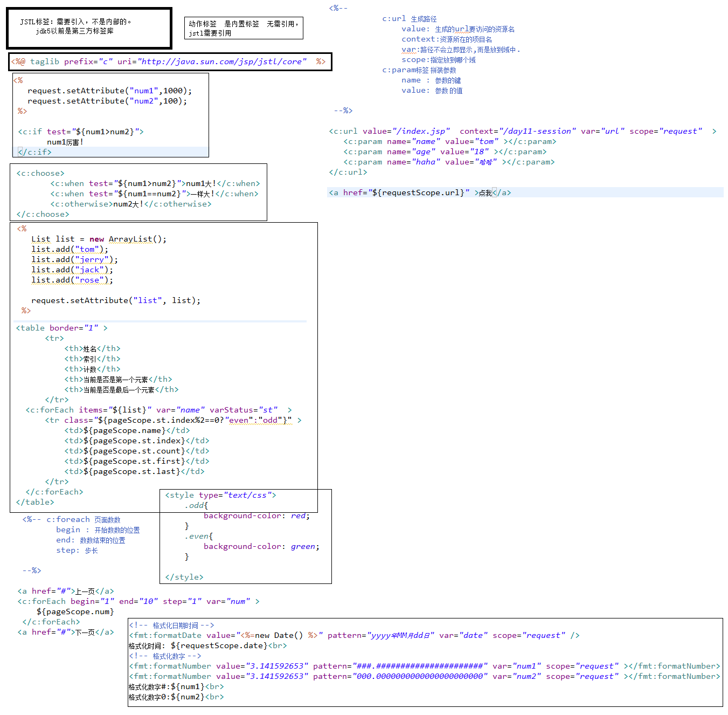Click the 'end: 数数结束的位置' comment

pyautogui.click(x=91, y=540)
